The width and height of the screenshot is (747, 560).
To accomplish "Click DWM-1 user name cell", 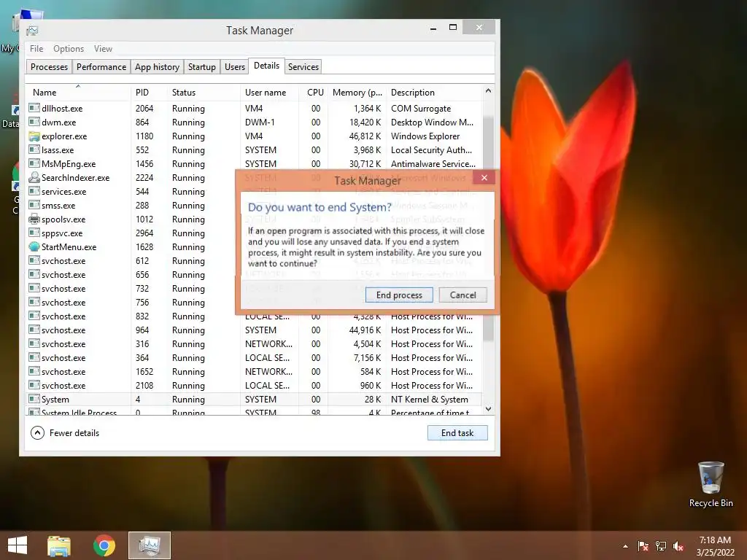I will click(x=260, y=122).
